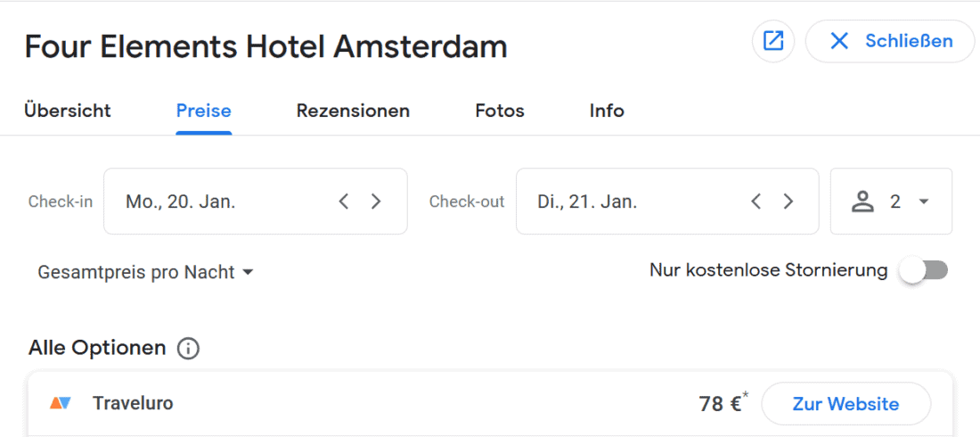Go to previous check-in date arrow
This screenshot has height=437, width=980.
pyautogui.click(x=344, y=202)
